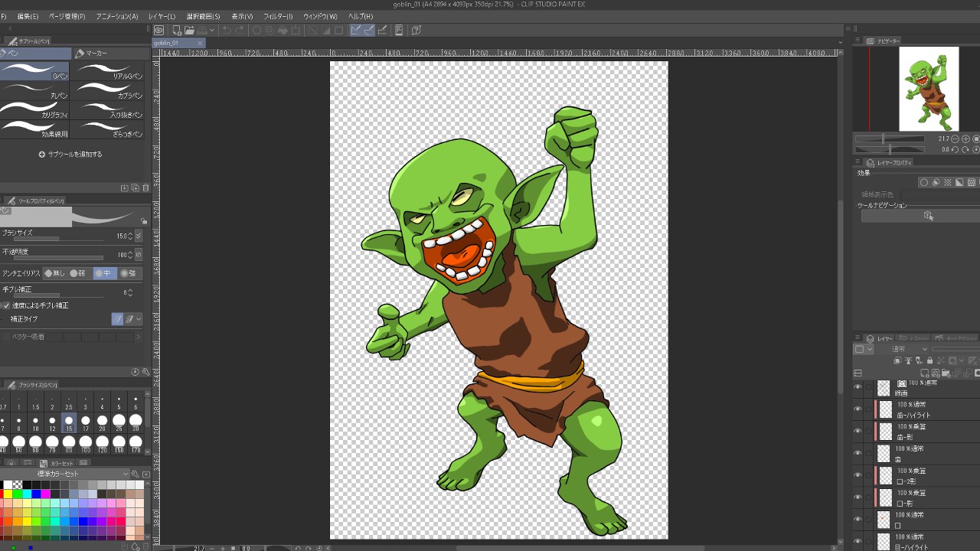Select the カリグラフィ sub tool
Screen dimensions: 980x551
[x=34, y=110]
